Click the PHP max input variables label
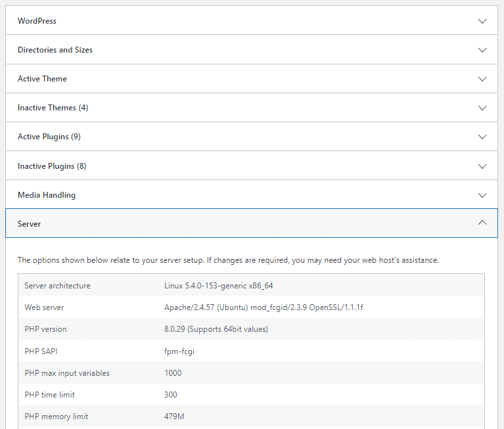504x429 pixels. point(67,373)
